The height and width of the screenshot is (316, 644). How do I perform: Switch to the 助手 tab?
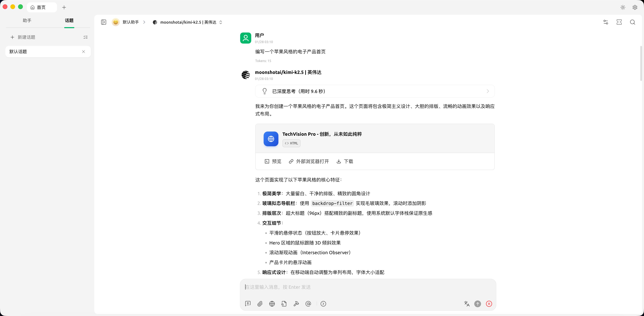point(27,21)
